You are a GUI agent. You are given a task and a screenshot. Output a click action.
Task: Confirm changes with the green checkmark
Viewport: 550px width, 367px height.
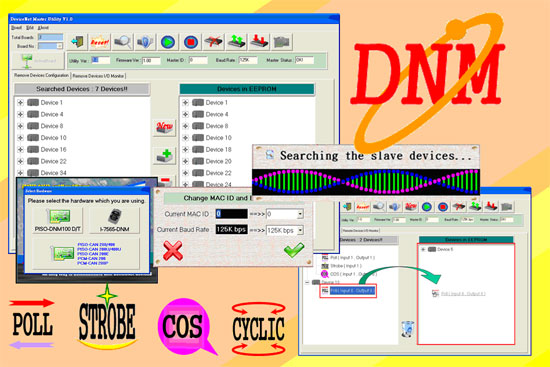point(294,250)
